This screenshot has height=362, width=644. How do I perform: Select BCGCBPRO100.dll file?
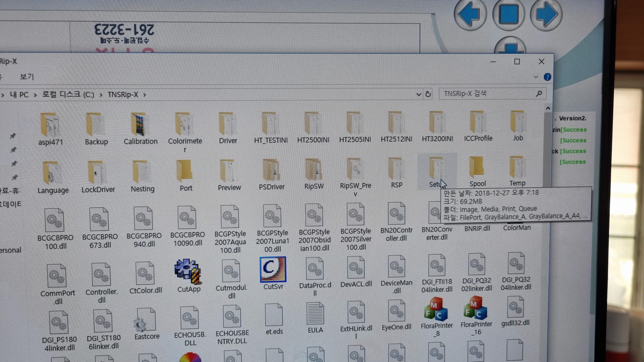click(55, 229)
